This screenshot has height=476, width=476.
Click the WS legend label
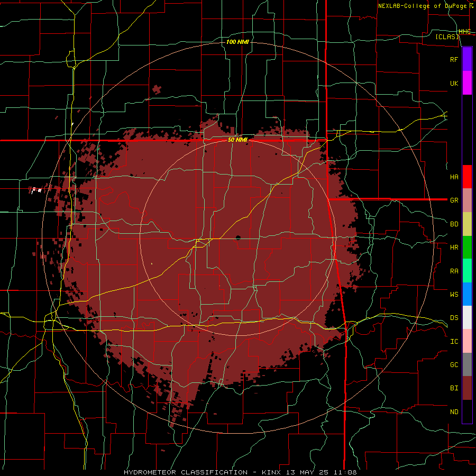(454, 294)
